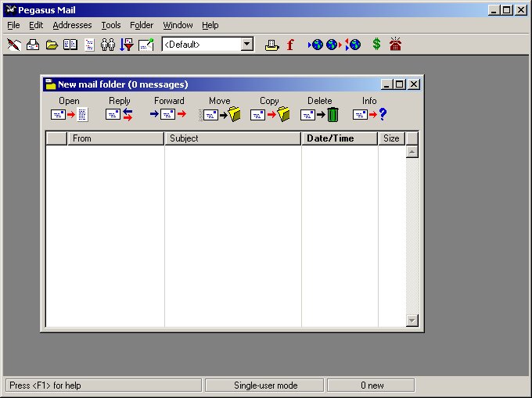The image size is (532, 398).
Task: Click the '0 new' status bar indicator
Action: pyautogui.click(x=371, y=385)
